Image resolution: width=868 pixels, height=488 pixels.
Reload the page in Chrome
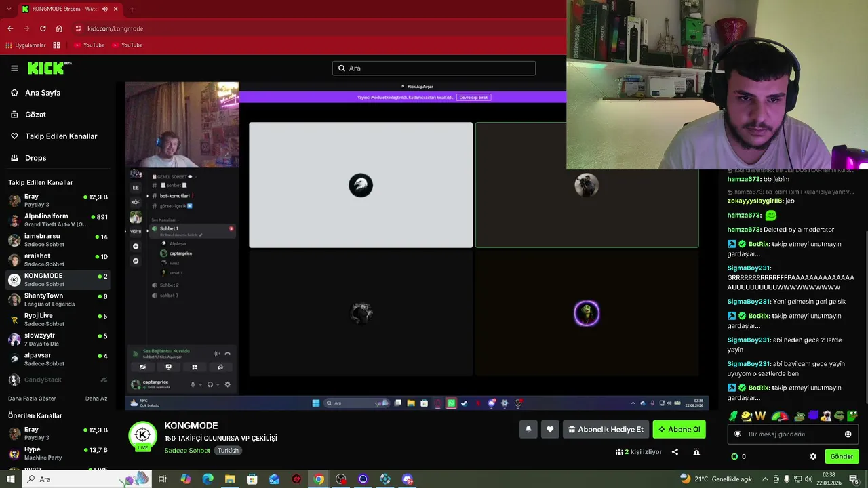pos(43,28)
